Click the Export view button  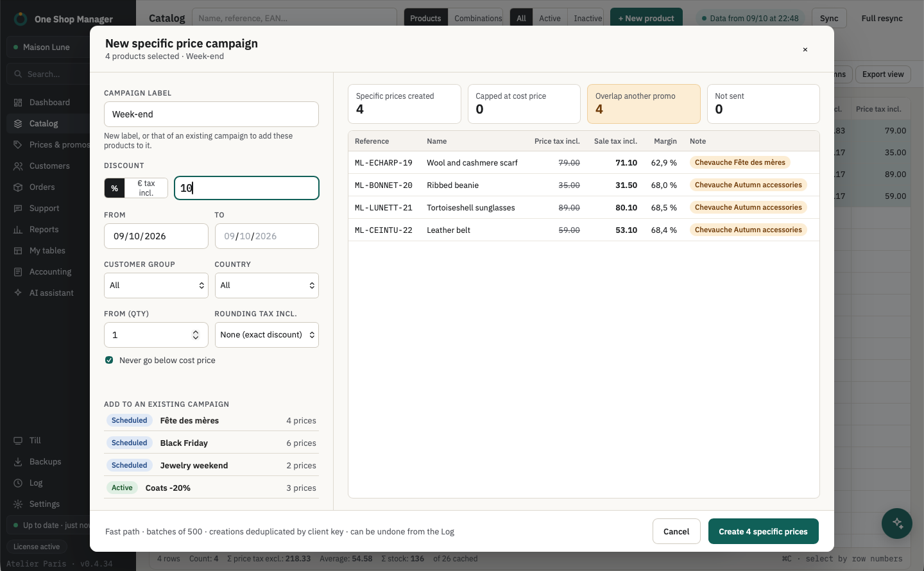[883, 74]
